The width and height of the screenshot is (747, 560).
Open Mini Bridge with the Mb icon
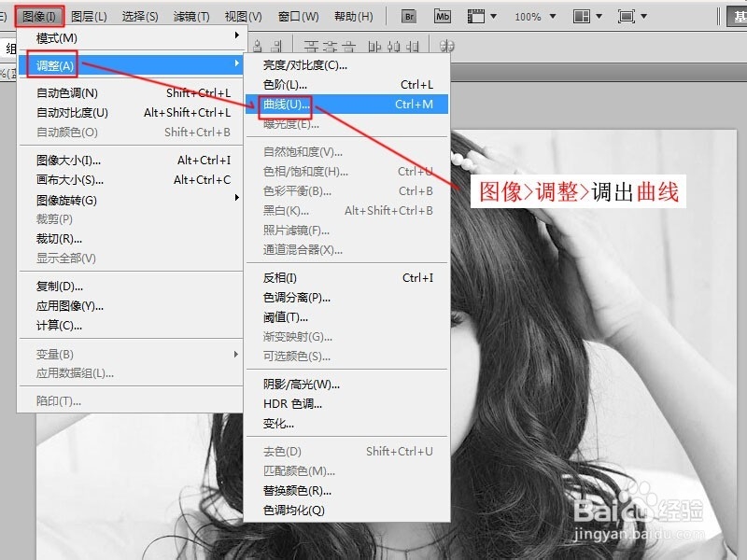click(x=444, y=16)
